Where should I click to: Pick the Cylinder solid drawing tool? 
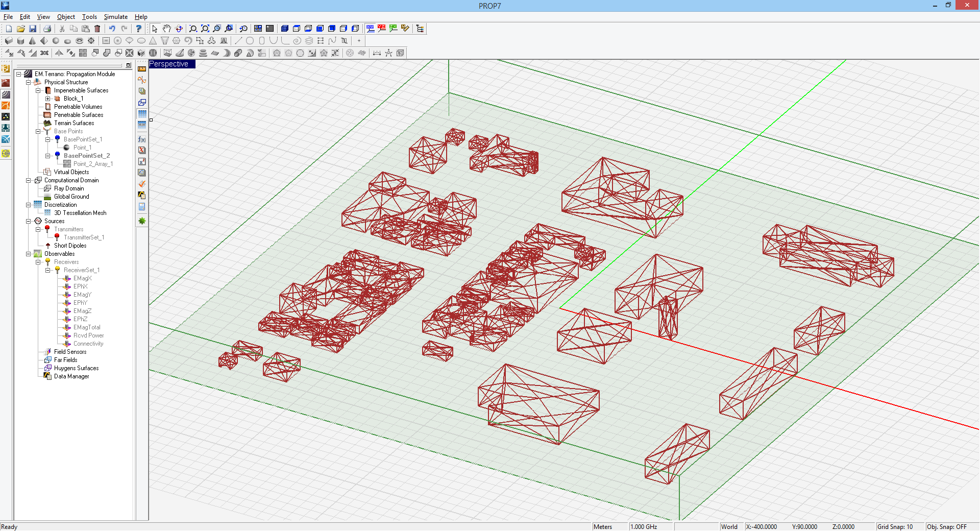pyautogui.click(x=21, y=41)
